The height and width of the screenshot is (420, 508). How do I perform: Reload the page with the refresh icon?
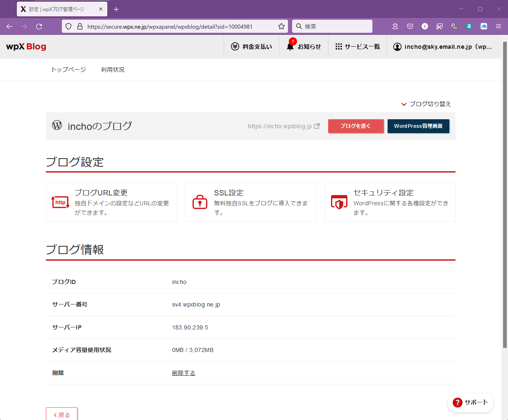pyautogui.click(x=39, y=27)
